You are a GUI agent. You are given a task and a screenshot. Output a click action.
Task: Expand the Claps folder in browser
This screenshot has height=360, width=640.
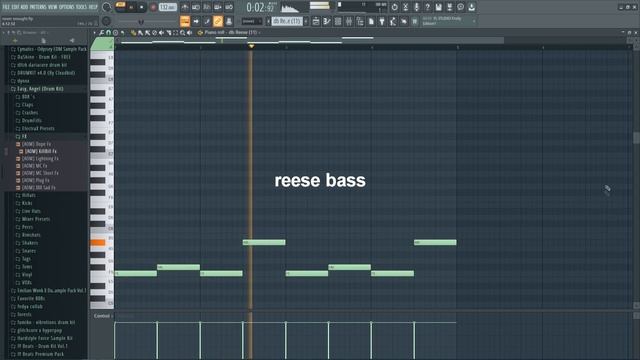tap(27, 104)
